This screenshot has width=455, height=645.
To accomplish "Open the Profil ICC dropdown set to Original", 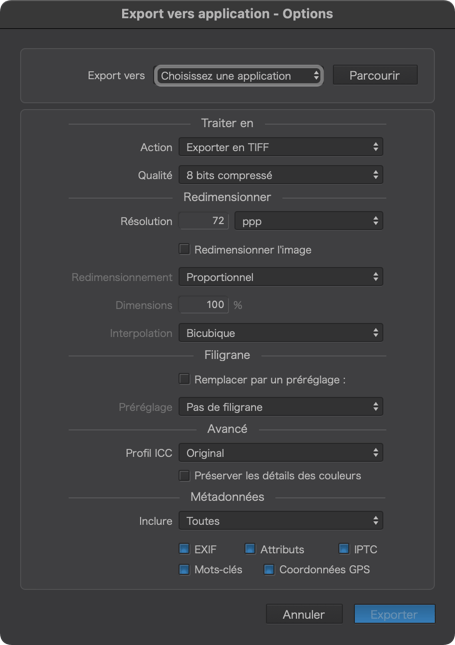I will 281,453.
